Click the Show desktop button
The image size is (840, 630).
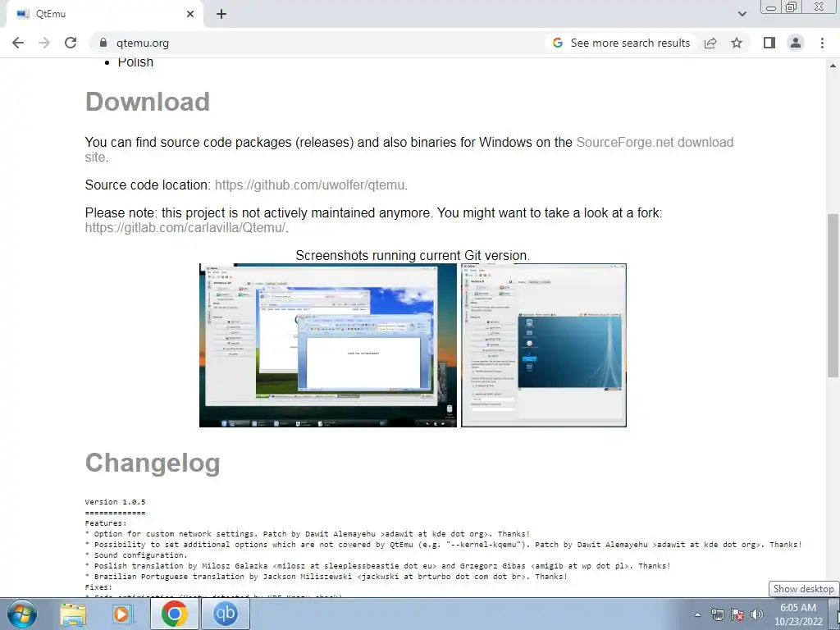click(x=834, y=614)
